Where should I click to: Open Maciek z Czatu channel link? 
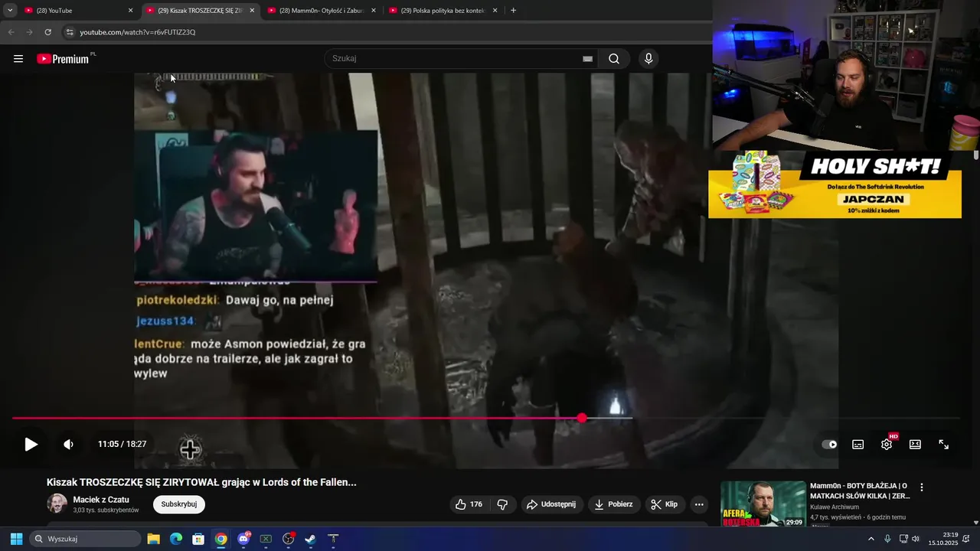click(101, 500)
